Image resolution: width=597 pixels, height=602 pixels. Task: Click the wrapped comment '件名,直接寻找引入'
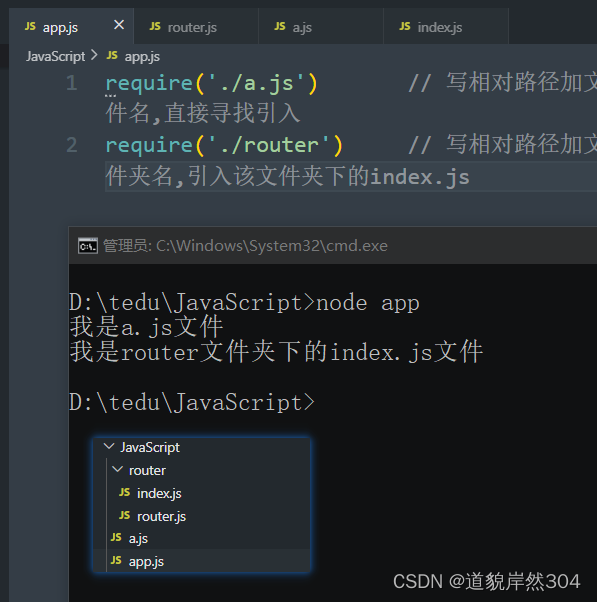pyautogui.click(x=203, y=114)
